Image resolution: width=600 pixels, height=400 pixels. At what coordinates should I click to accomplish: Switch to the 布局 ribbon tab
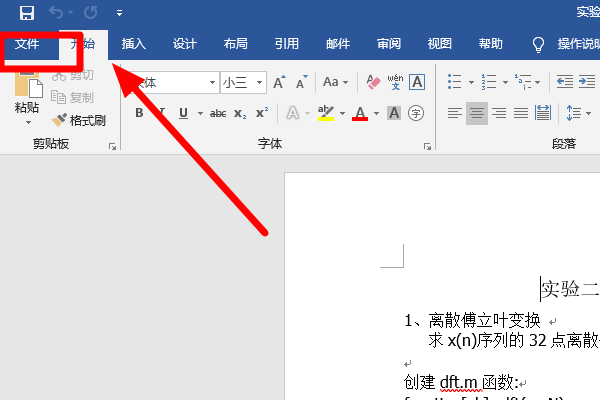point(235,44)
